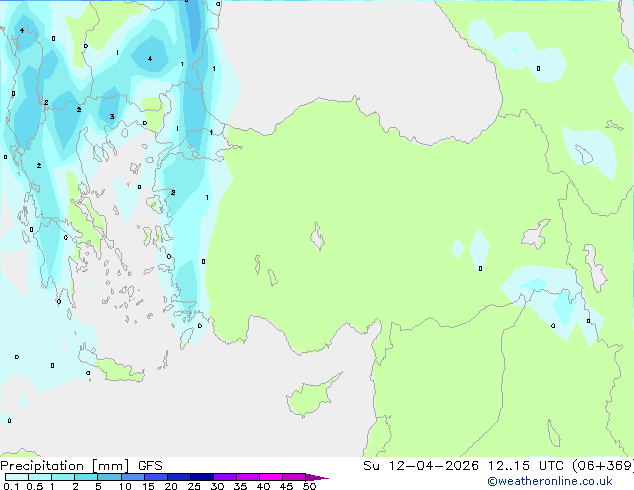Image resolution: width=634 pixels, height=490 pixels.
Task: Click the 0.1–0.5 mm legend color swatch
Action: [17, 477]
